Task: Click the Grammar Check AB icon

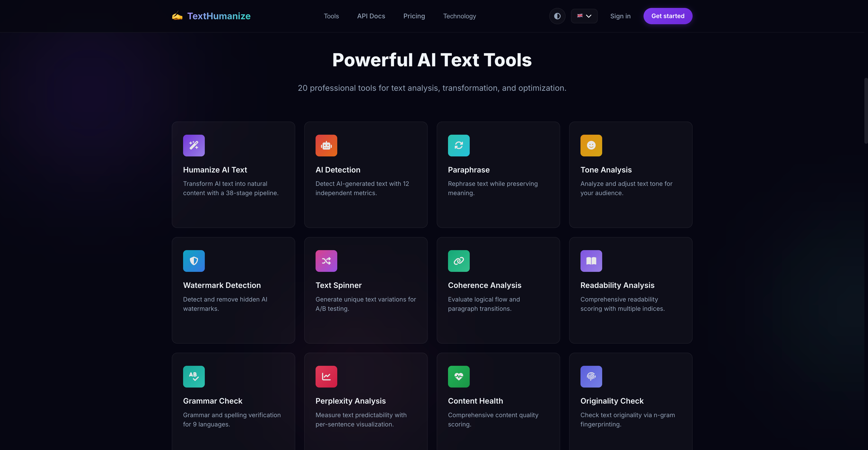Action: [194, 376]
